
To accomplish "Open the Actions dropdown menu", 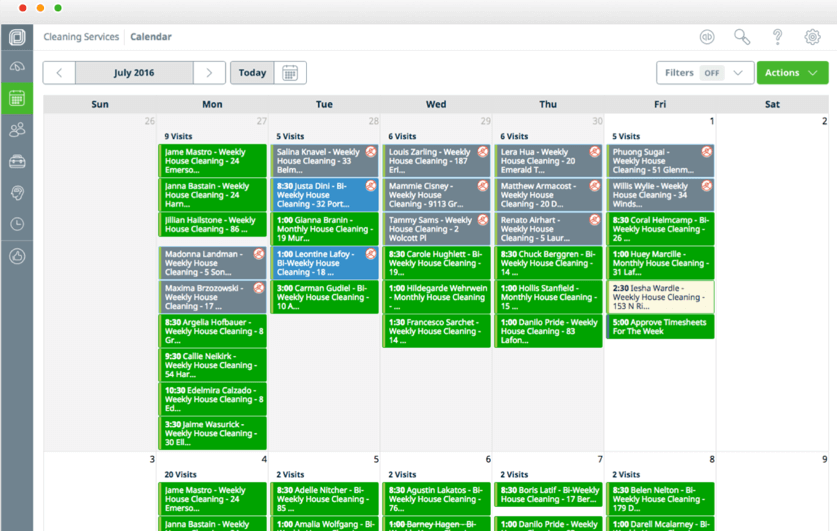I will tap(792, 73).
